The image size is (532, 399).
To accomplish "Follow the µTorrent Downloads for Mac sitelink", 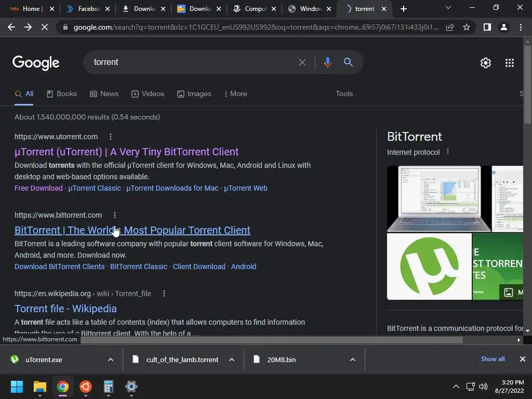I will (172, 188).
